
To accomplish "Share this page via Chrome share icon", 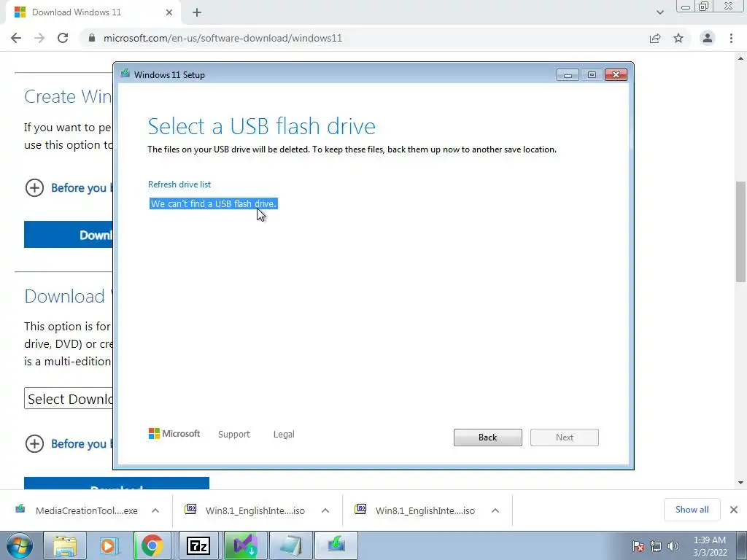I will tap(655, 38).
